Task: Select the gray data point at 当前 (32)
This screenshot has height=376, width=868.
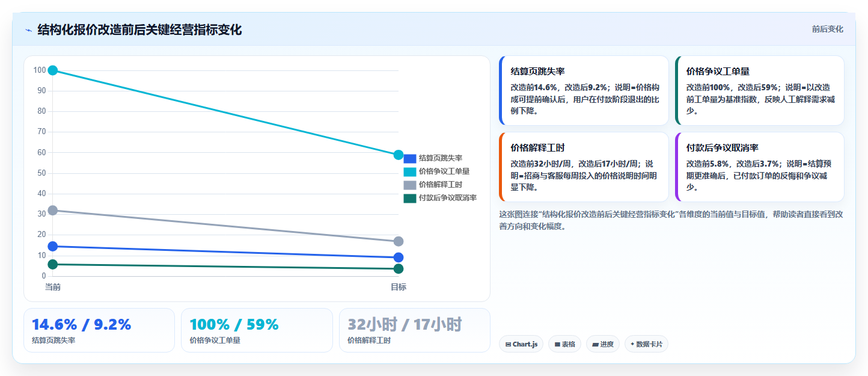Action: 52,210
